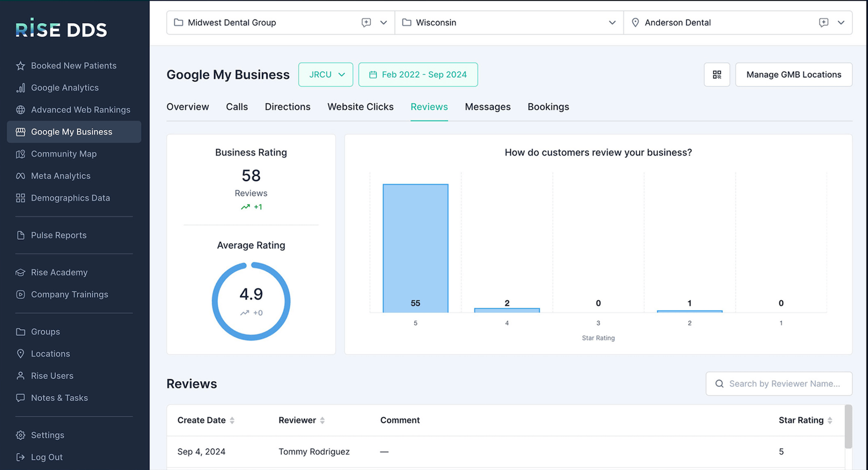The height and width of the screenshot is (470, 868).
Task: Click the gear icon beside Settings
Action: point(21,435)
